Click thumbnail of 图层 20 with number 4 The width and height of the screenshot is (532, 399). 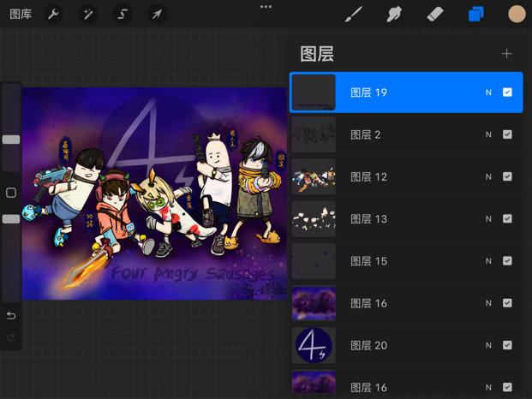pyautogui.click(x=314, y=345)
